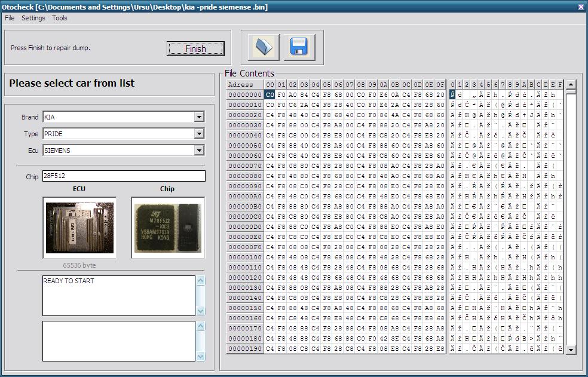Open the Settings menu

click(33, 18)
